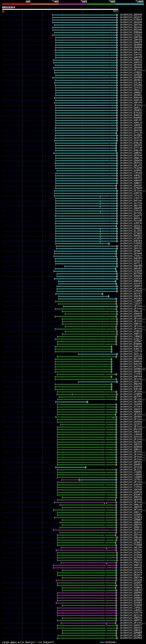Select hit UniRef100_B5KFB5
146x644 pixels.
(x=131, y=266)
